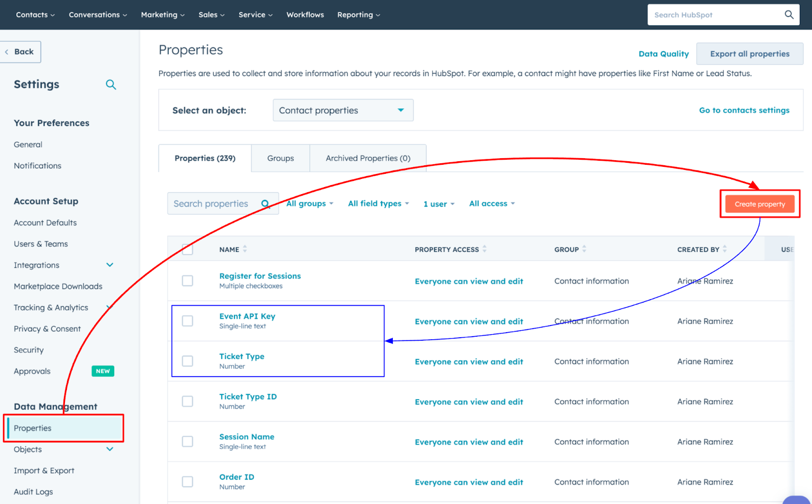The width and height of the screenshot is (812, 504).
Task: Open the Session Name property
Action: pos(247,437)
